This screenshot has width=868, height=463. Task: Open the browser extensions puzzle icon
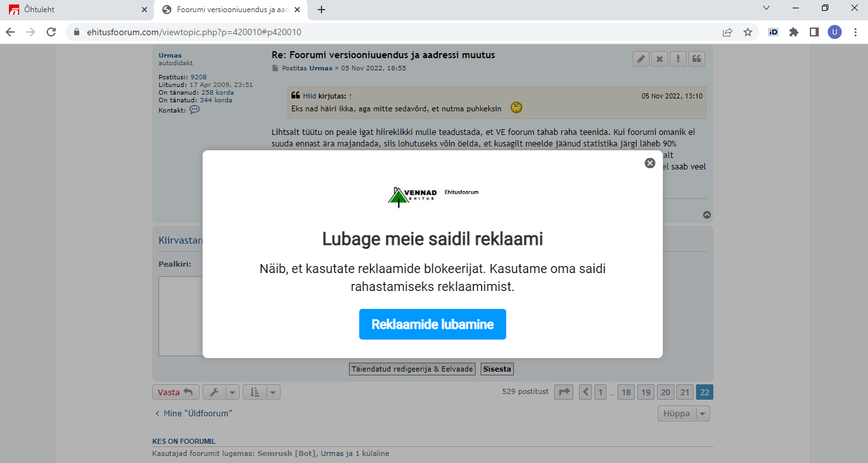click(x=794, y=32)
